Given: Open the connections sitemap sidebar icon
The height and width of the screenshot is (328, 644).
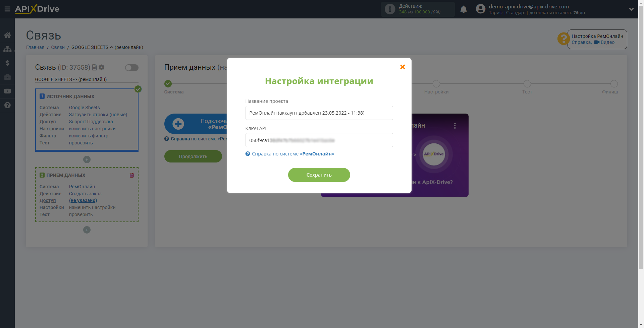Looking at the screenshot, I should tap(7, 49).
